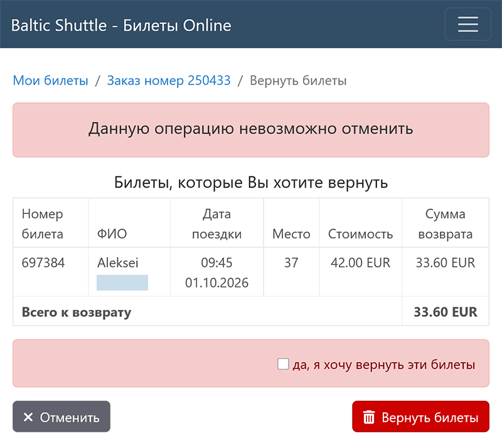Click the Отменить button
Screen dimensions: 502x448
(61, 417)
